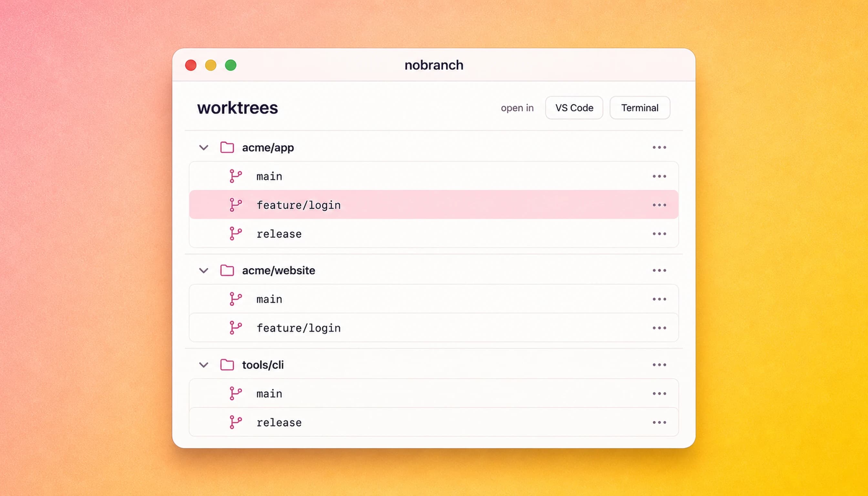Select the main worktree under acme/website

(434, 299)
